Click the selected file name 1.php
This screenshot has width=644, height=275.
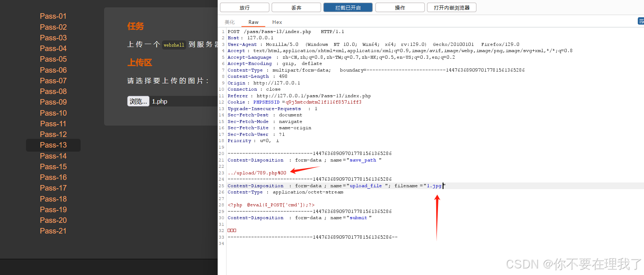point(160,101)
